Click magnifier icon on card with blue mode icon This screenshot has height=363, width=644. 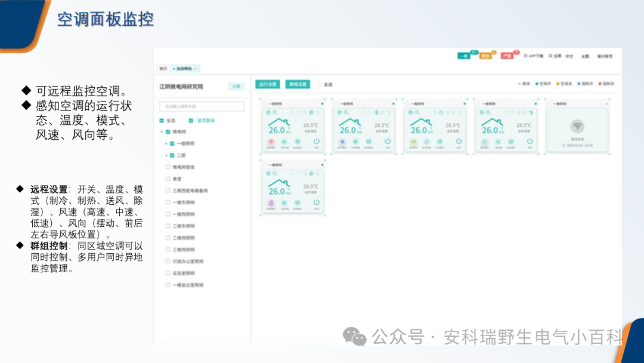pos(346,112)
